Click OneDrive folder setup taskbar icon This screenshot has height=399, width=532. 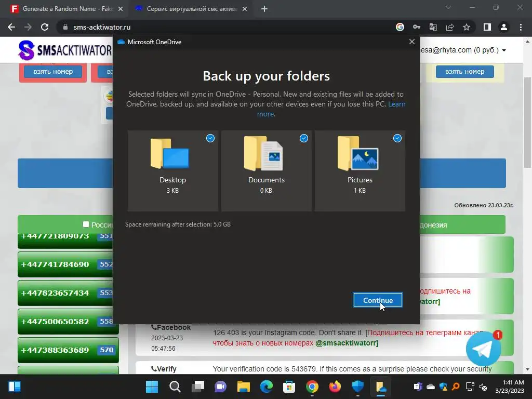point(381,387)
